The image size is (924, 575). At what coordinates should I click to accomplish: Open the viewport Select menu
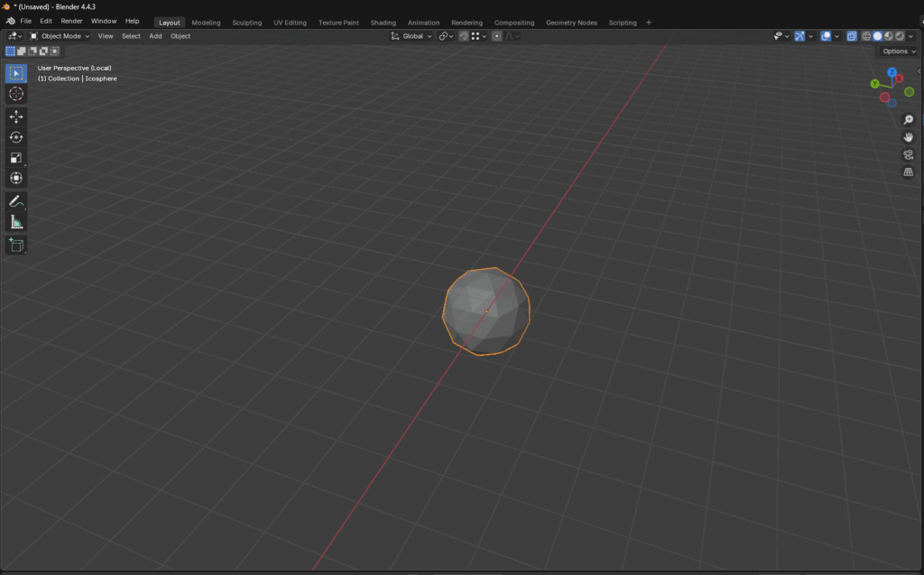[x=131, y=36]
